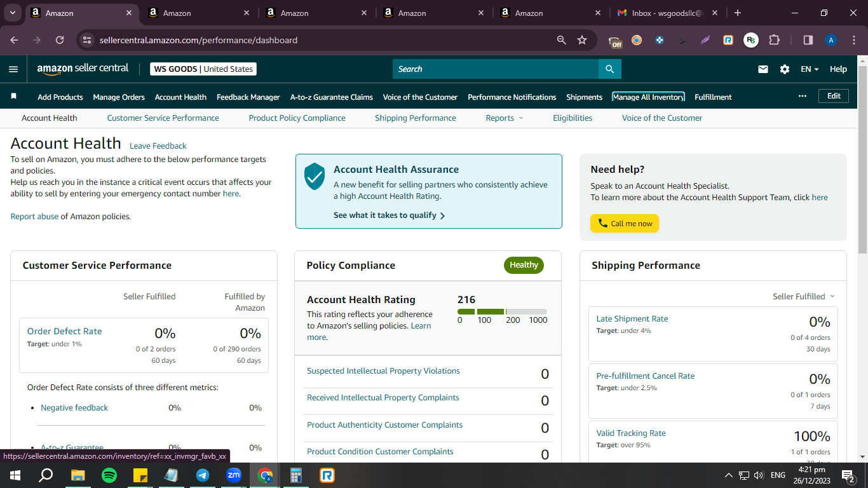The height and width of the screenshot is (488, 868).
Task: Click the Leave Feedback link
Action: tap(158, 146)
